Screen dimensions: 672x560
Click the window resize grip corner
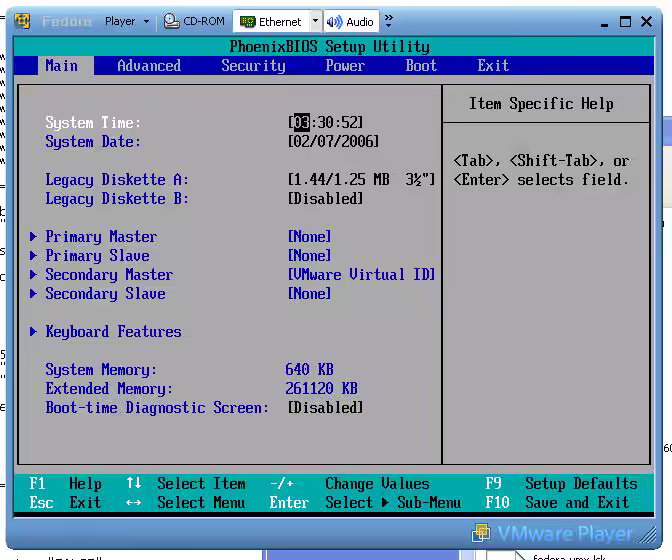pos(648,536)
